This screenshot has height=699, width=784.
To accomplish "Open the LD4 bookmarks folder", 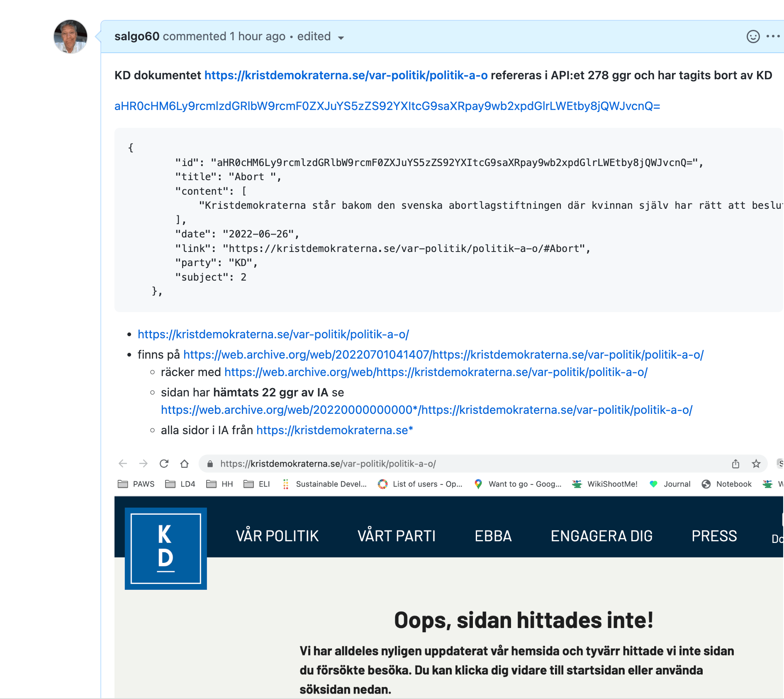I will tap(180, 484).
